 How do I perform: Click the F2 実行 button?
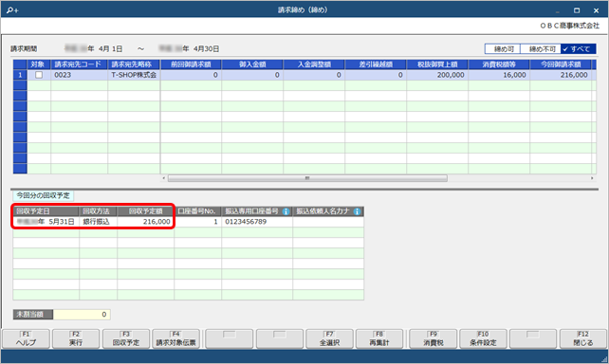coord(76,338)
